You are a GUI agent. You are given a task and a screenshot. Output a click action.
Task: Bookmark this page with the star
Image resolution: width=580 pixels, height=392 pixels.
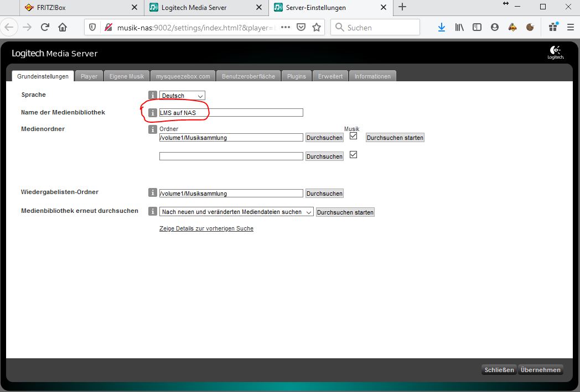coord(317,27)
